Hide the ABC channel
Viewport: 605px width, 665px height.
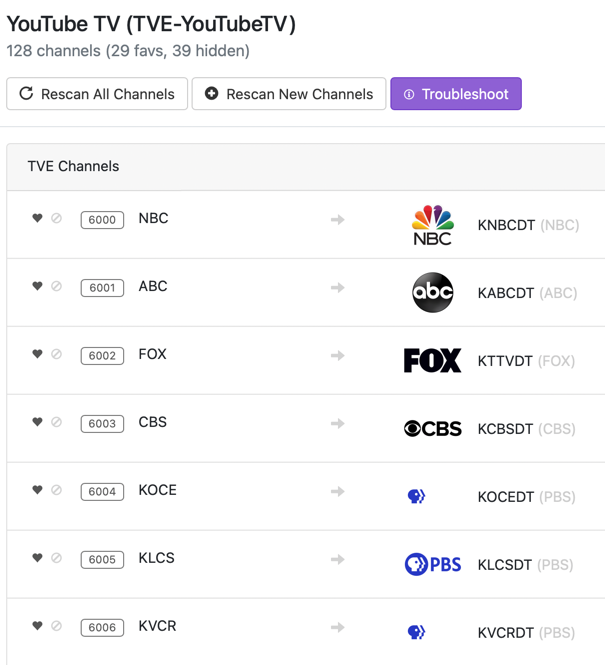(x=57, y=286)
